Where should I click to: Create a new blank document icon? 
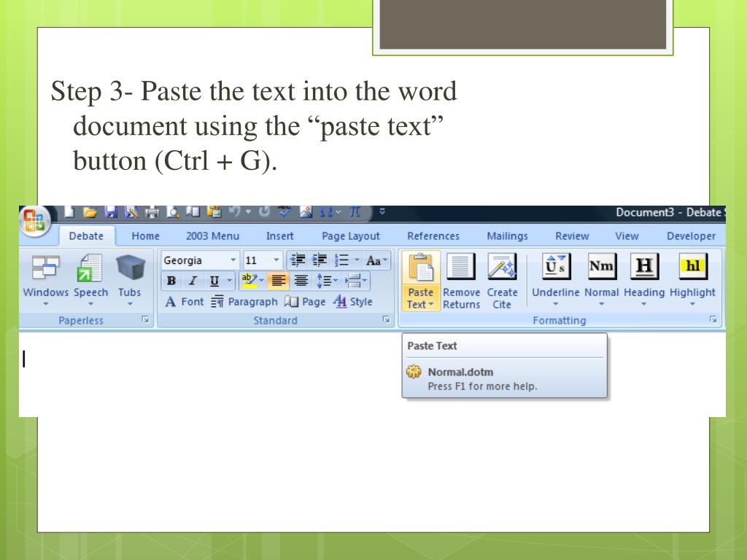(x=69, y=212)
